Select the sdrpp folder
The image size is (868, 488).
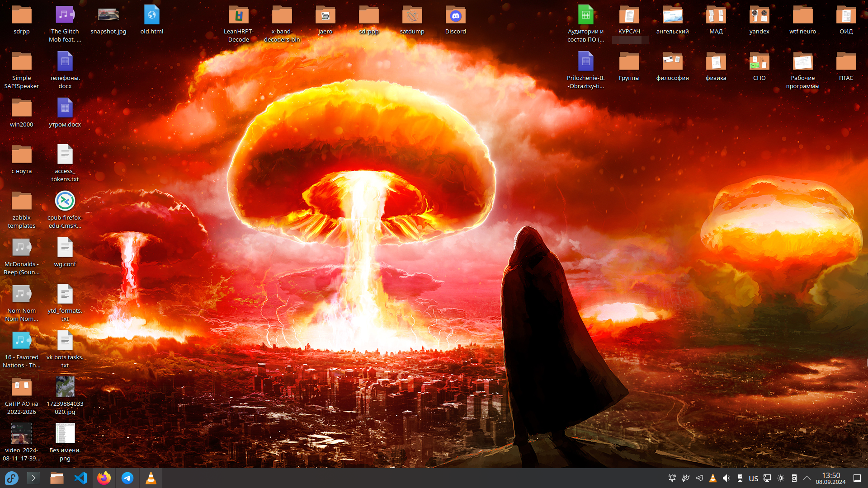(22, 20)
